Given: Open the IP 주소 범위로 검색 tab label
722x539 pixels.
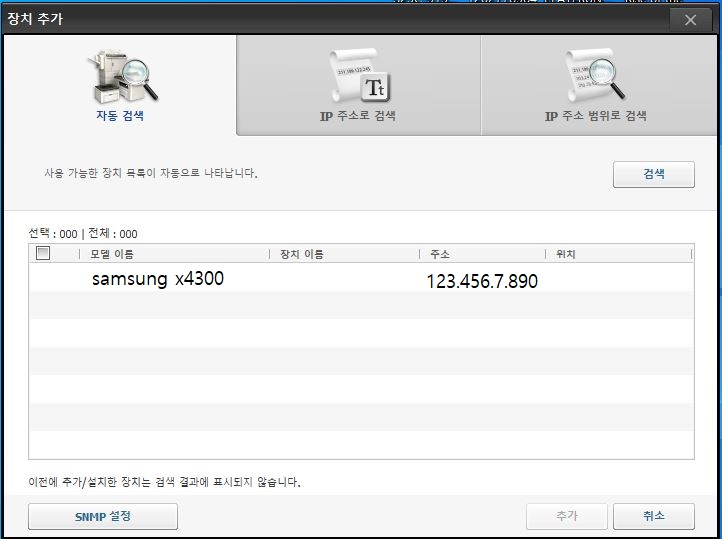Looking at the screenshot, I should (596, 116).
